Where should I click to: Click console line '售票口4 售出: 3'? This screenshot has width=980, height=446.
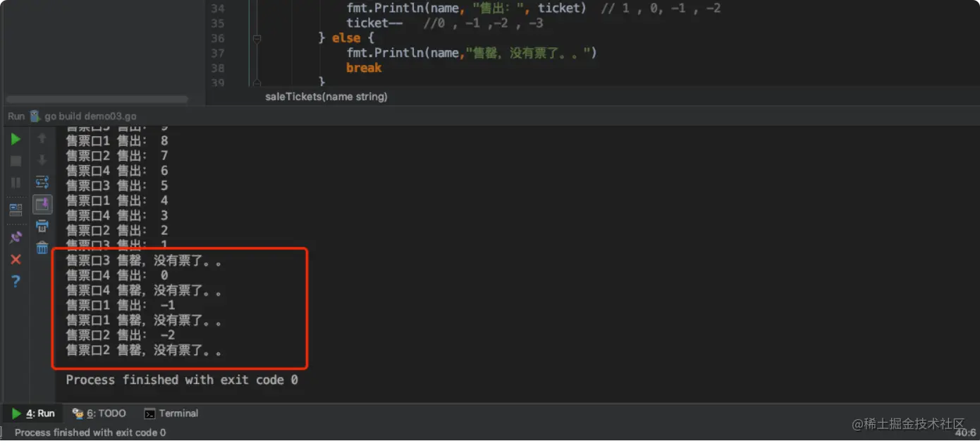tap(117, 215)
